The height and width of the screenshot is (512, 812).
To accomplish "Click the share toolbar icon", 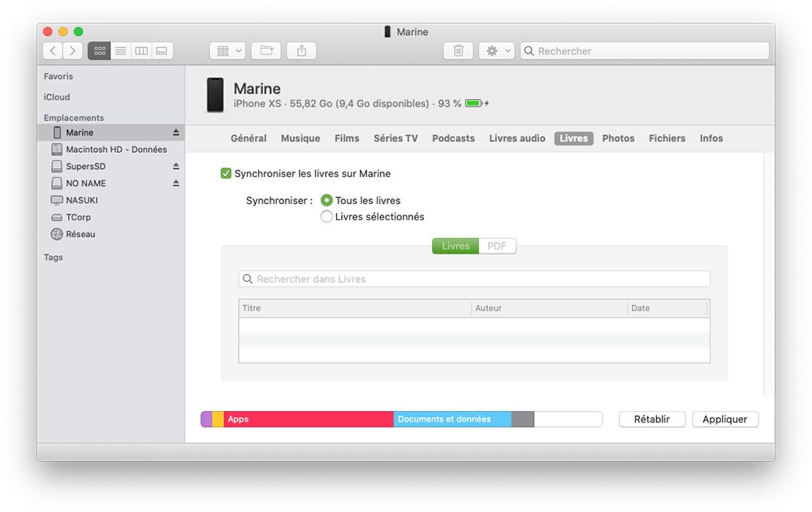I will pos(301,51).
